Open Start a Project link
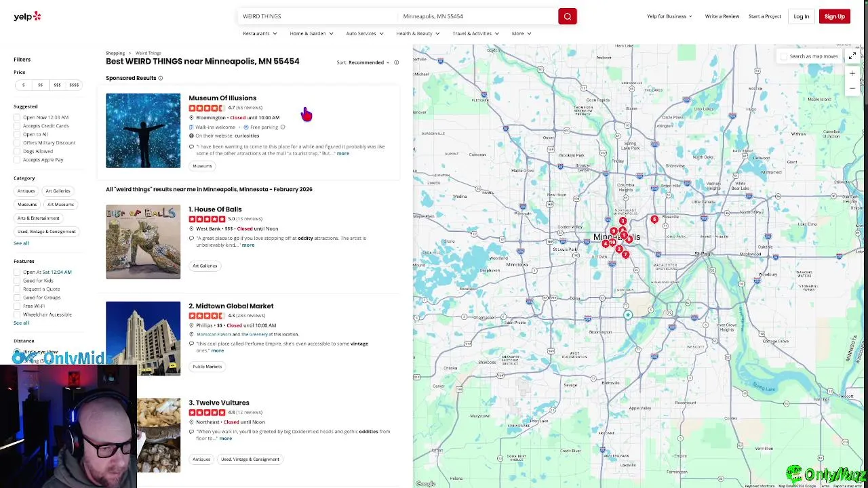 click(765, 16)
